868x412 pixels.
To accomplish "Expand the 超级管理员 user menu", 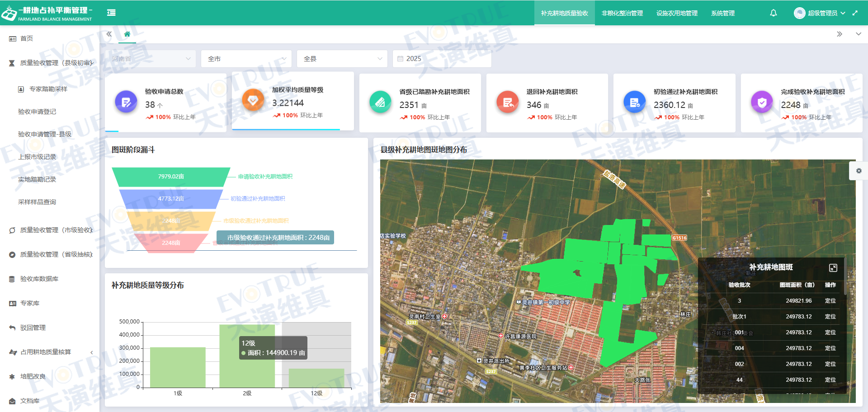I will coord(821,13).
